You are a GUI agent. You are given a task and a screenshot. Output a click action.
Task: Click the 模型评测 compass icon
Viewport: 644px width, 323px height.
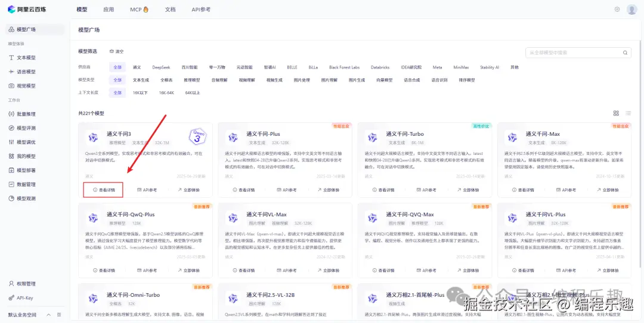(x=11, y=128)
